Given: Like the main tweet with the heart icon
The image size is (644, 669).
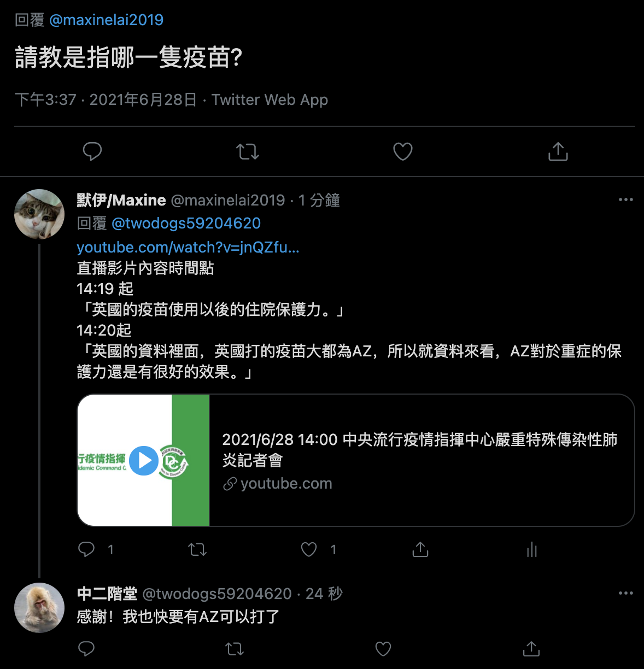Looking at the screenshot, I should pyautogui.click(x=403, y=151).
